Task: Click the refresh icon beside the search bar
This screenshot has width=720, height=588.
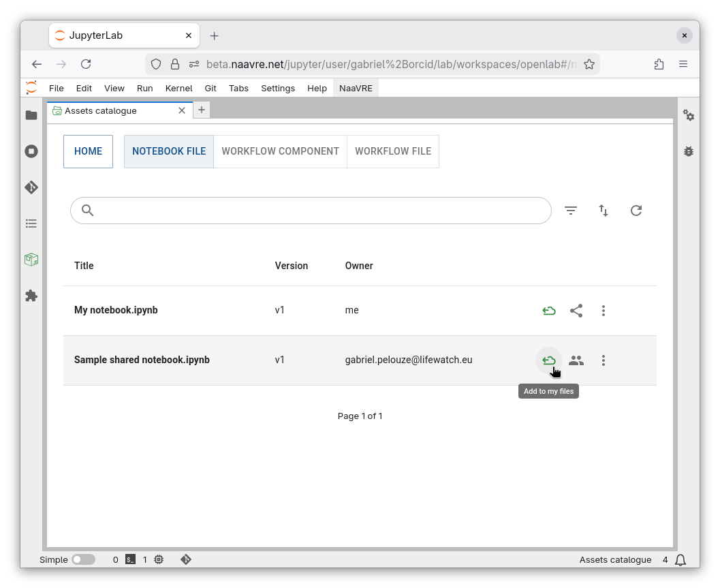Action: [x=636, y=211]
